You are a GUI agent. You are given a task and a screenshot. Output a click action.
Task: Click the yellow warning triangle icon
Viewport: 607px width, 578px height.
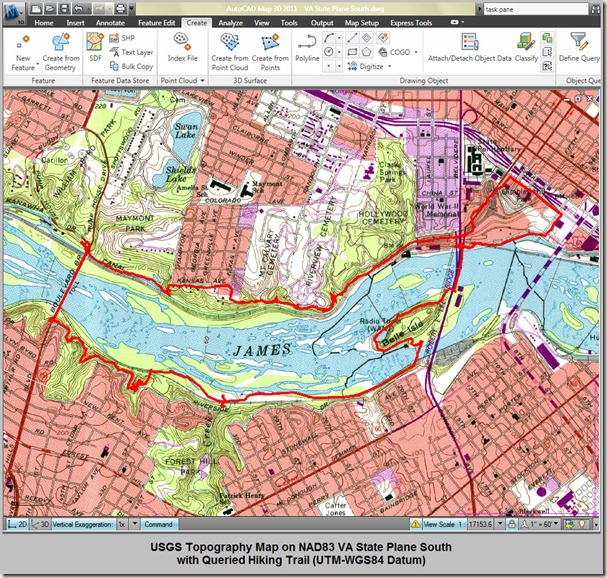(x=415, y=525)
